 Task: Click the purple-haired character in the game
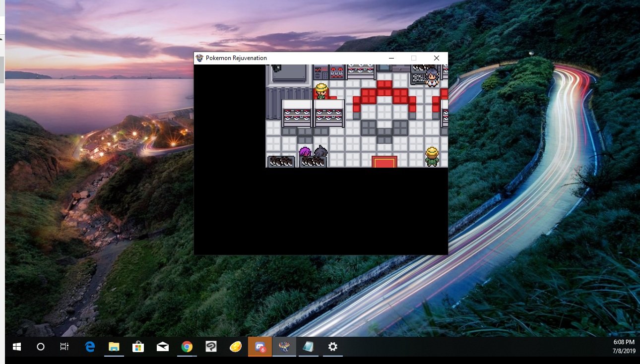click(305, 152)
